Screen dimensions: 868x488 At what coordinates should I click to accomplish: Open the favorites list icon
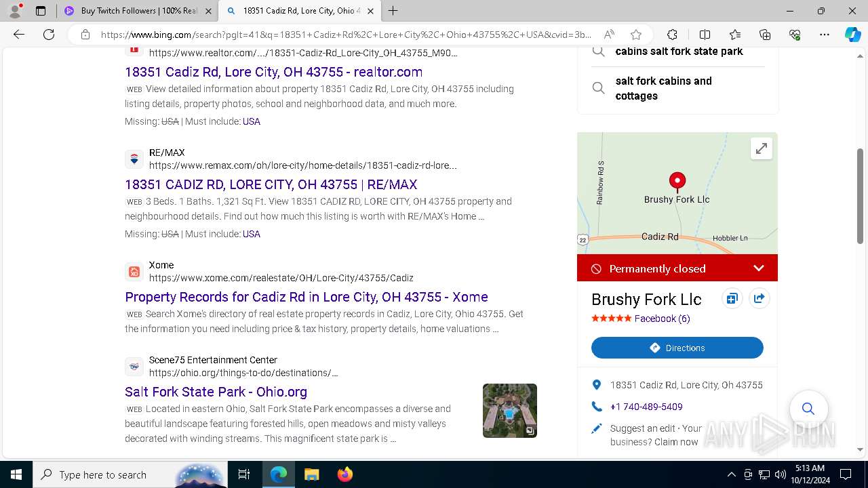pyautogui.click(x=735, y=35)
